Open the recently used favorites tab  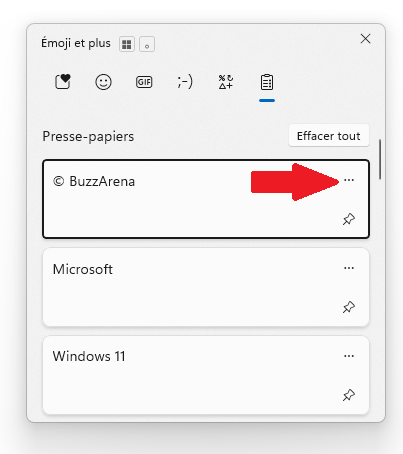pyautogui.click(x=63, y=82)
